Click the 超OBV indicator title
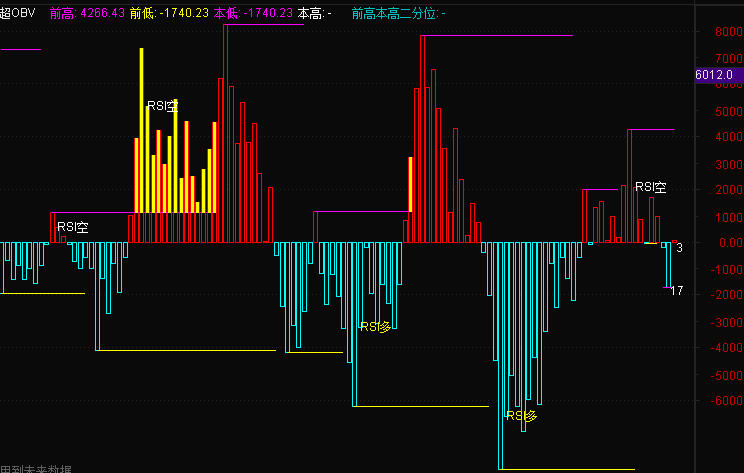 pyautogui.click(x=18, y=13)
